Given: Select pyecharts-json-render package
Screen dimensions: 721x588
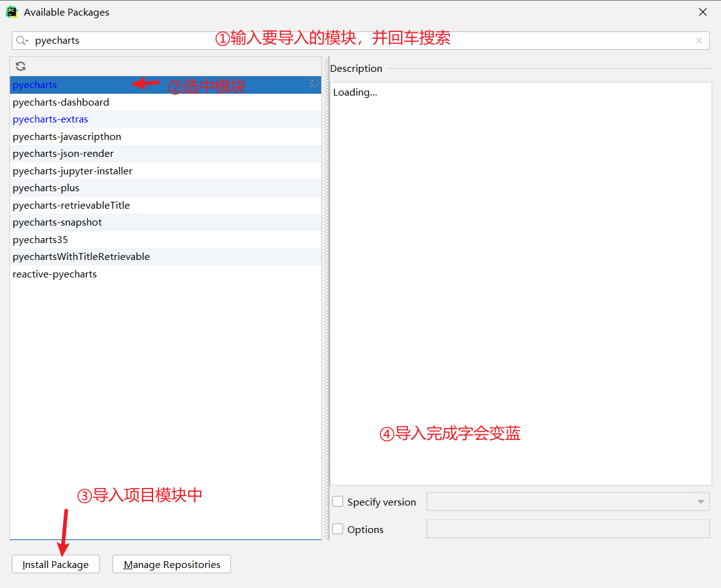Looking at the screenshot, I should [x=166, y=154].
